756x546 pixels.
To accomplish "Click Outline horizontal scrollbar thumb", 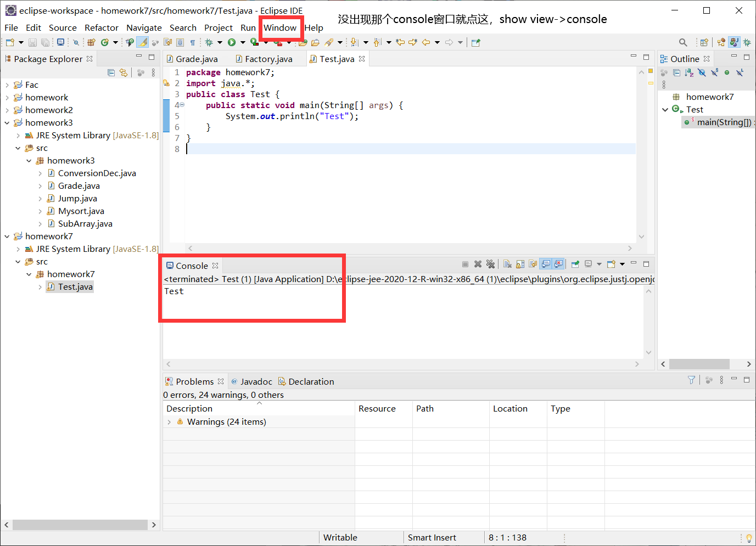I will [x=699, y=364].
